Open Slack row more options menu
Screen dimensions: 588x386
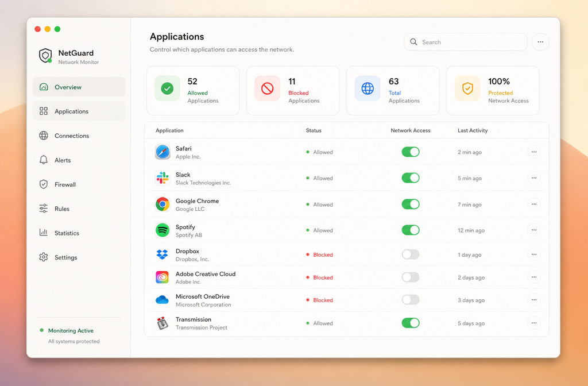point(534,178)
